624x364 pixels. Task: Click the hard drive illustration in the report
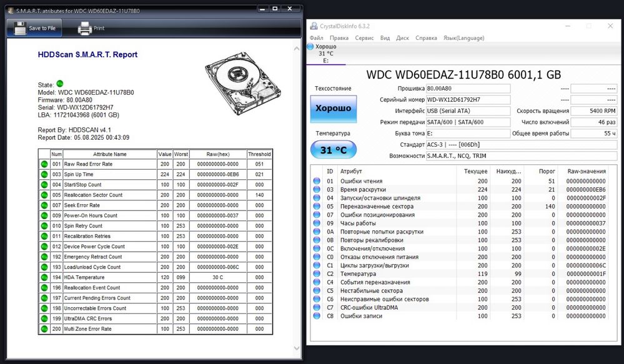[x=243, y=83]
